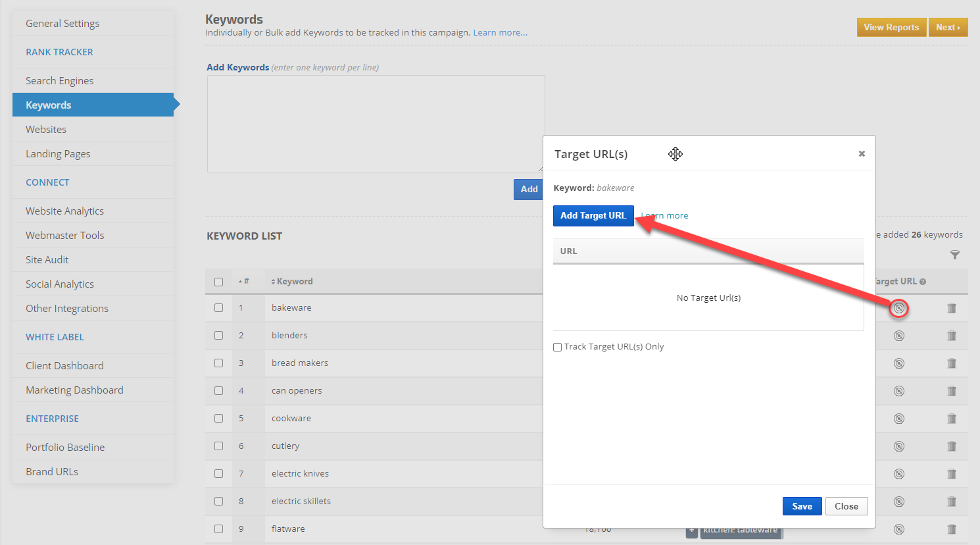Open Search Engines in sidebar
980x545 pixels.
(60, 81)
